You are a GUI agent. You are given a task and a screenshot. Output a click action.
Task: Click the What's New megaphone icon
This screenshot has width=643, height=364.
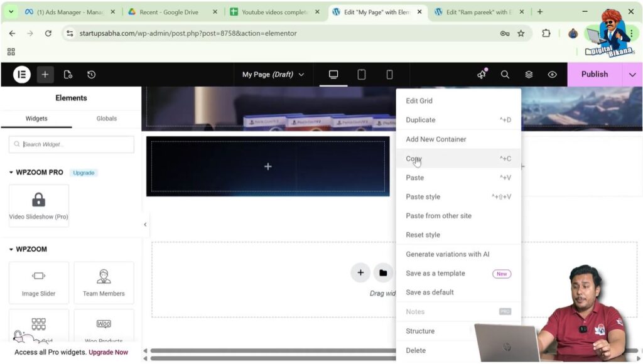click(482, 75)
